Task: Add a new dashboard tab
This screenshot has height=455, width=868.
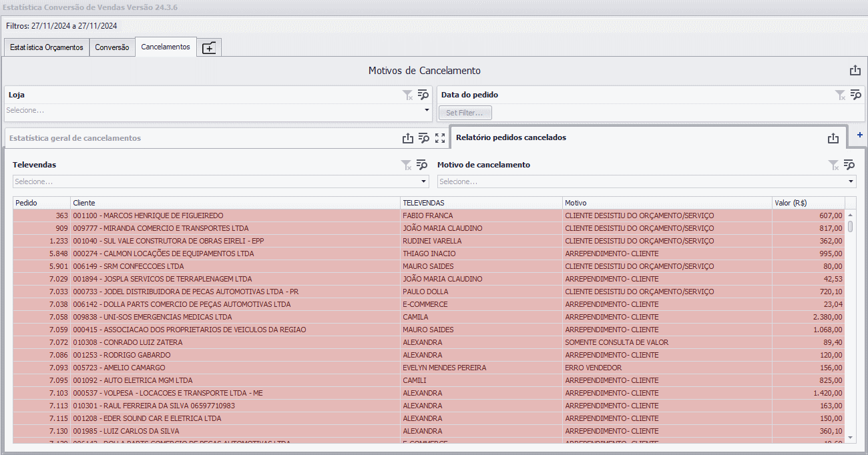Action: click(209, 48)
